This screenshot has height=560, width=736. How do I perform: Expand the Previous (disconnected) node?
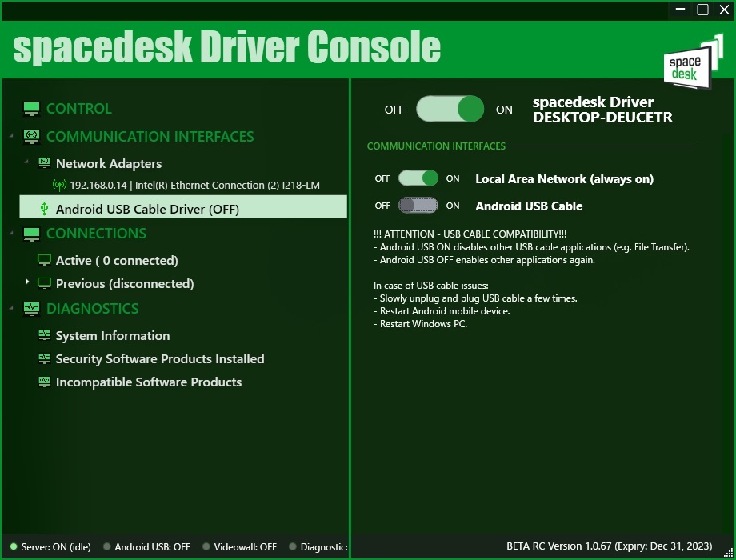point(27,282)
